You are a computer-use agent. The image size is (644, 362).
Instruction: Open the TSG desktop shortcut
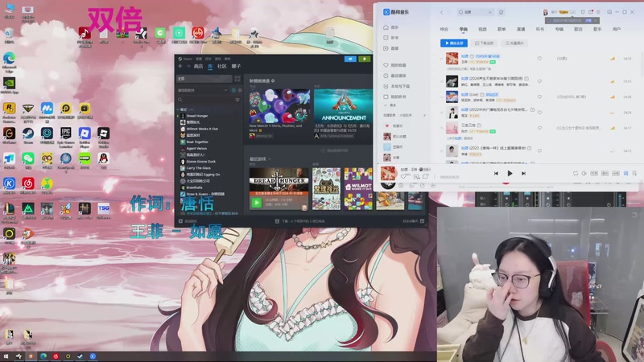(x=104, y=211)
